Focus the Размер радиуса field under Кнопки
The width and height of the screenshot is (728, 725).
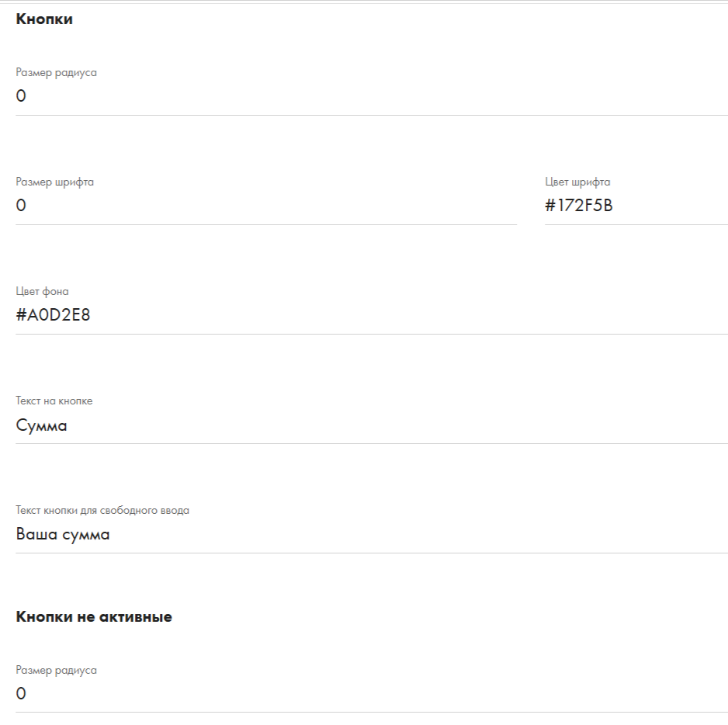click(372, 96)
